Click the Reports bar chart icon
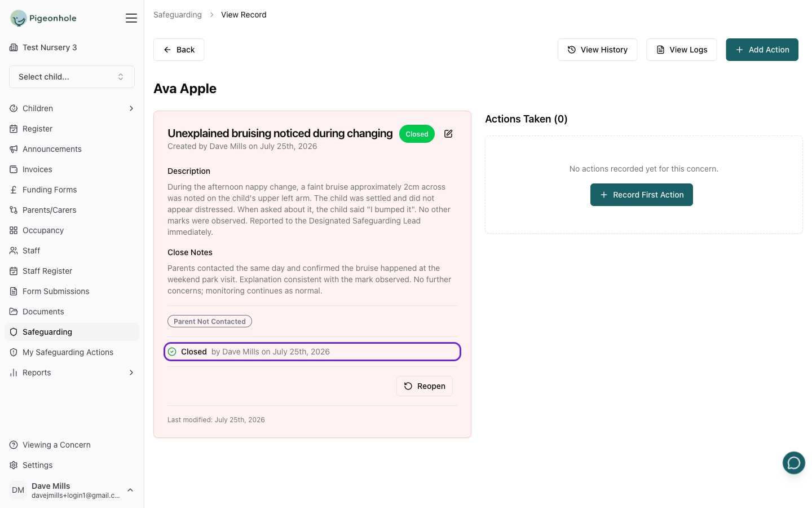The width and height of the screenshot is (812, 508). coord(14,373)
